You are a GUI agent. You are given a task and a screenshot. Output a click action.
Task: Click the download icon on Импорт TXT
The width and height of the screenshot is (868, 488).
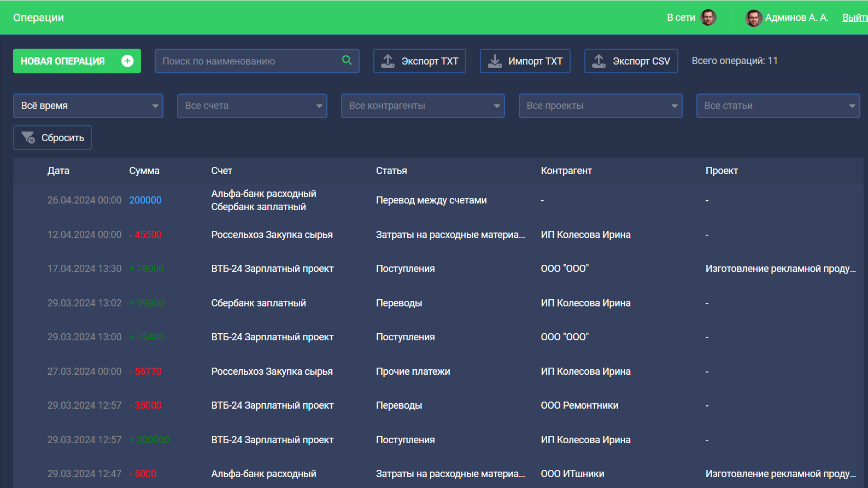pos(495,61)
